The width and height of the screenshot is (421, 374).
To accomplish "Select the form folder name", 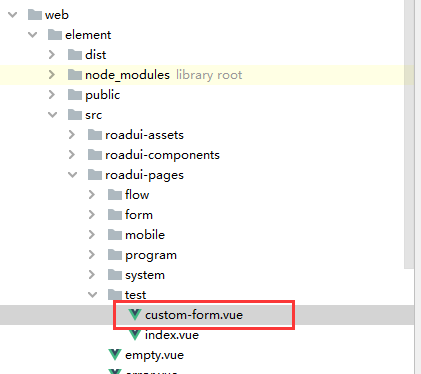I will click(139, 215).
